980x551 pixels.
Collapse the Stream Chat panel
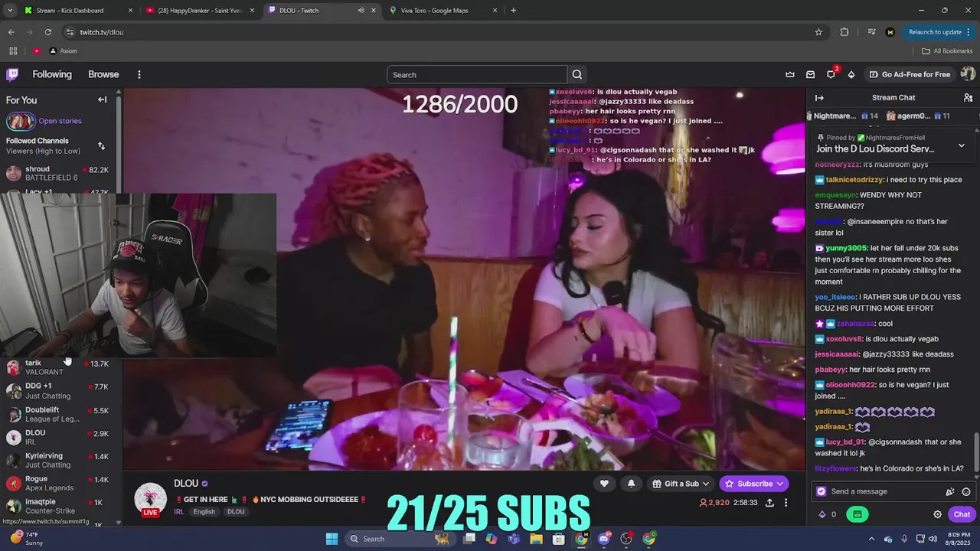click(x=819, y=98)
